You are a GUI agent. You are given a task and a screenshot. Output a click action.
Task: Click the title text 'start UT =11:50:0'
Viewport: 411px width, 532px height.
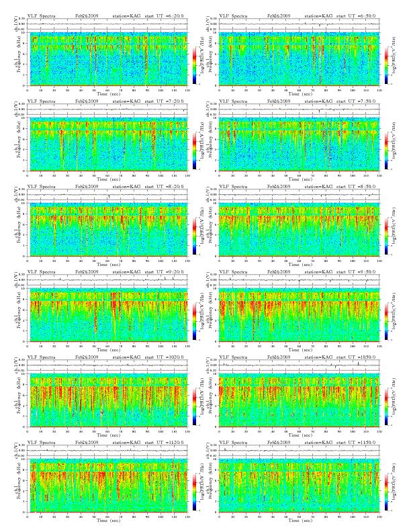tap(356, 443)
